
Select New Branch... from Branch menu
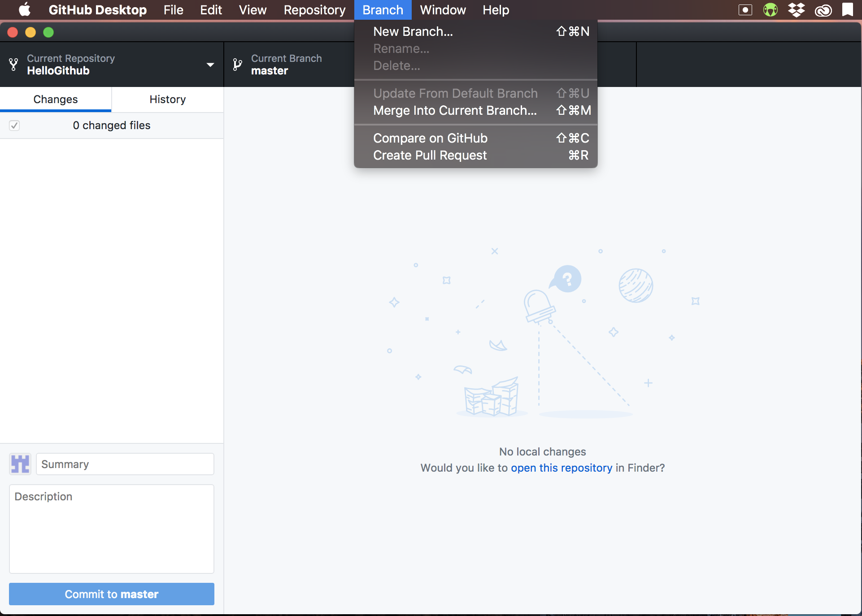413,31
